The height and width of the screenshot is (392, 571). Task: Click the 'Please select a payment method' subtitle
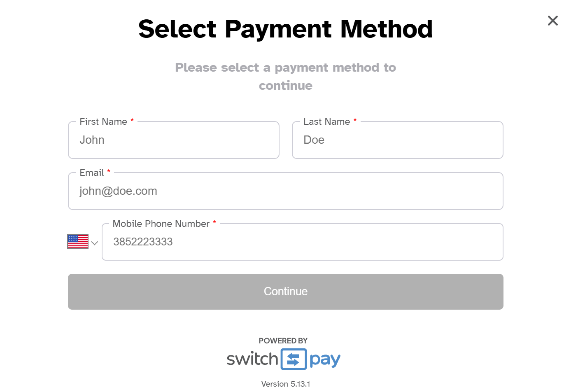click(286, 76)
